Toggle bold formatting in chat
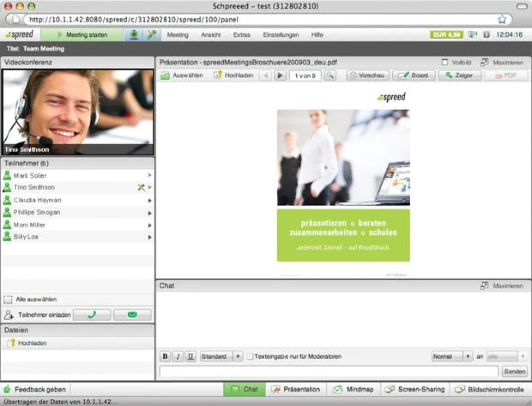The width and height of the screenshot is (532, 406). [x=165, y=356]
